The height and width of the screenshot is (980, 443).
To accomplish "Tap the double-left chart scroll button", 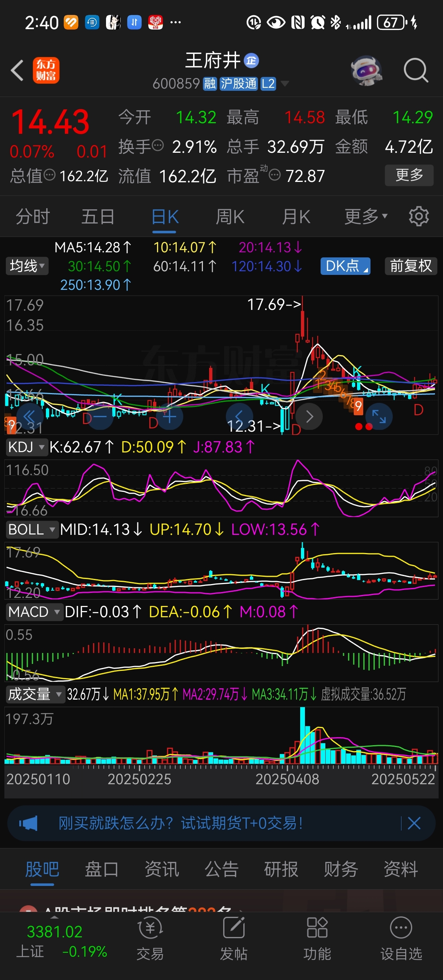I will 29,417.
